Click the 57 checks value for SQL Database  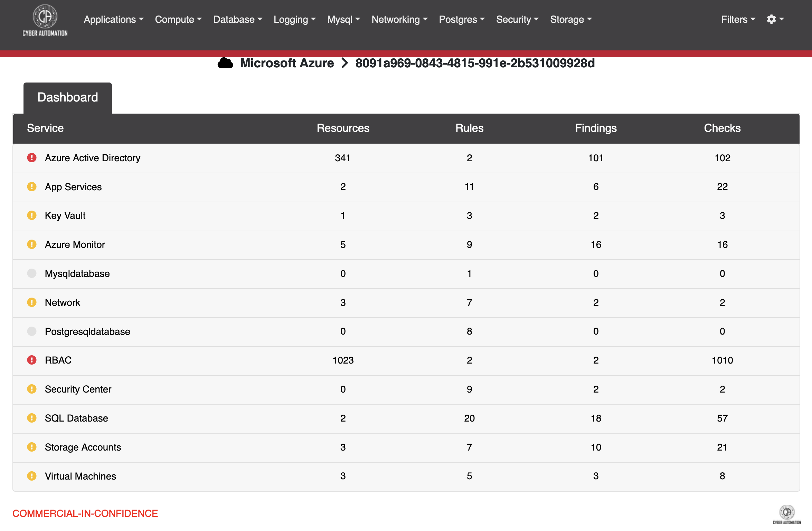click(722, 418)
